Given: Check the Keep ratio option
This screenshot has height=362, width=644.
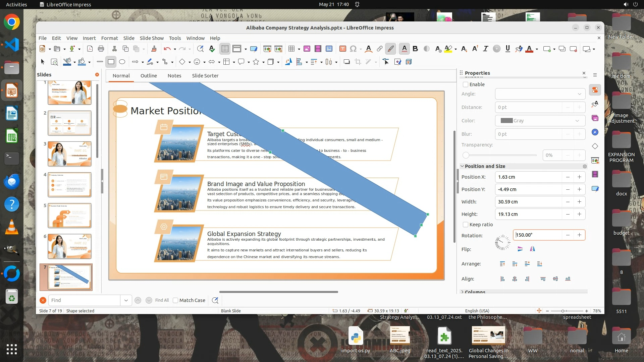Looking at the screenshot, I should (x=466, y=225).
